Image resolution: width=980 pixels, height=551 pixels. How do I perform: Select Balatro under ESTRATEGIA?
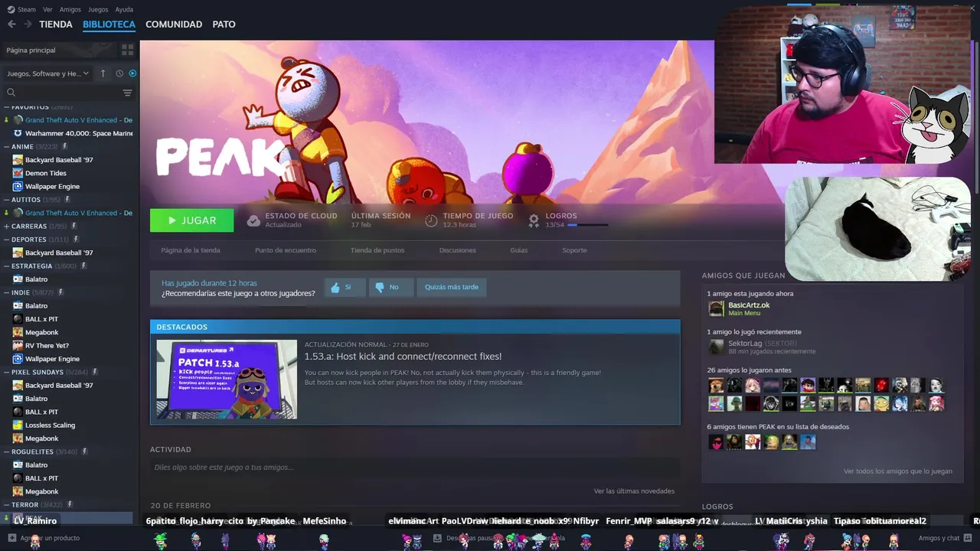pyautogui.click(x=36, y=279)
